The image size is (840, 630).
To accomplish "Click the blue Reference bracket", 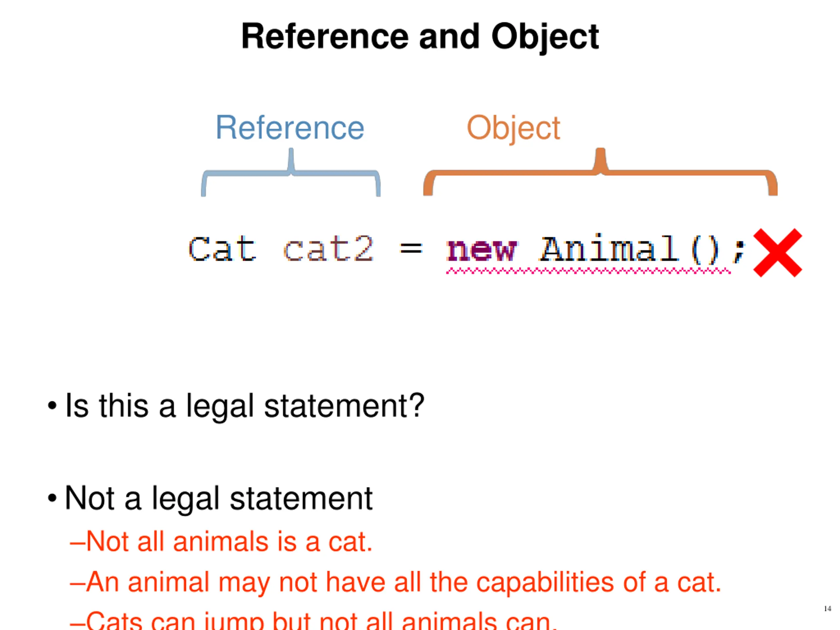I will tap(291, 172).
